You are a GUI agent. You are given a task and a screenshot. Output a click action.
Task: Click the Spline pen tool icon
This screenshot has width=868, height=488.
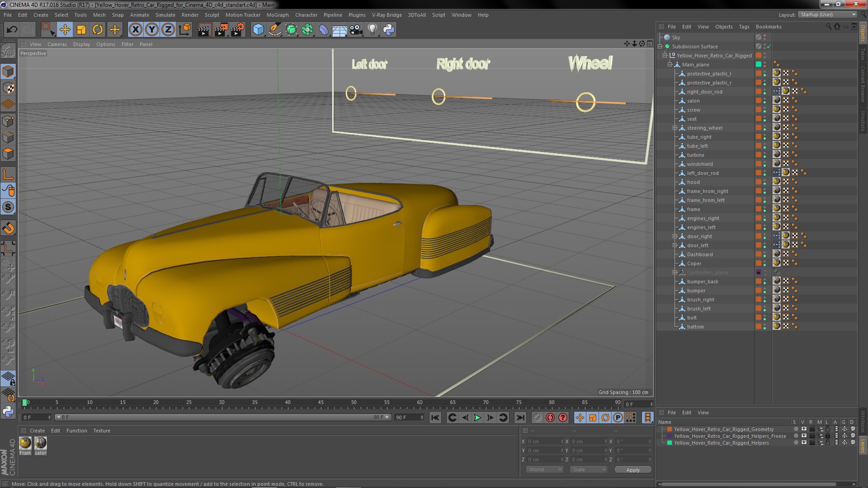pos(274,30)
